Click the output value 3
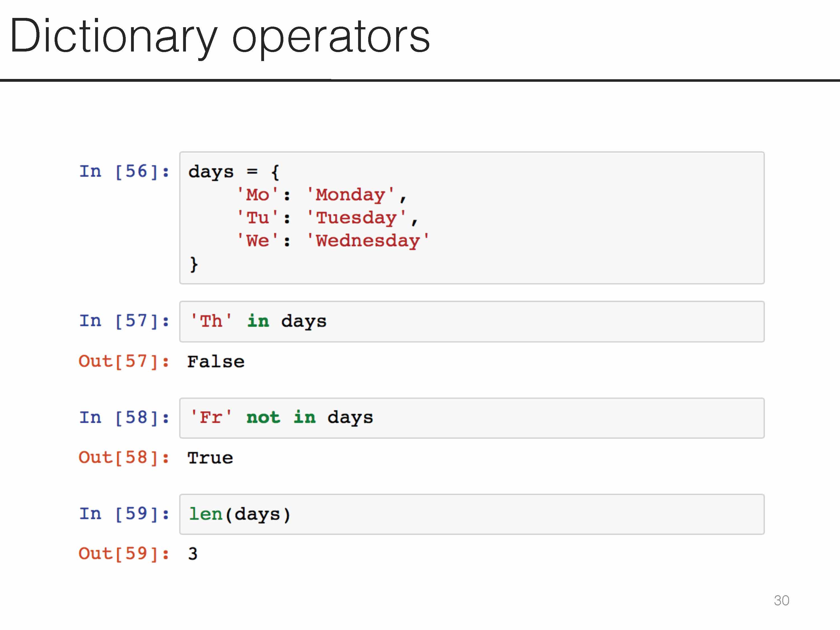 click(193, 554)
